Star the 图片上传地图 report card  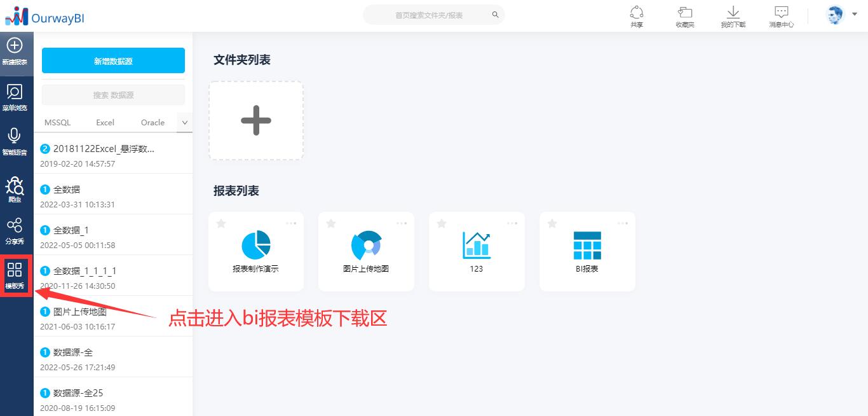point(331,223)
